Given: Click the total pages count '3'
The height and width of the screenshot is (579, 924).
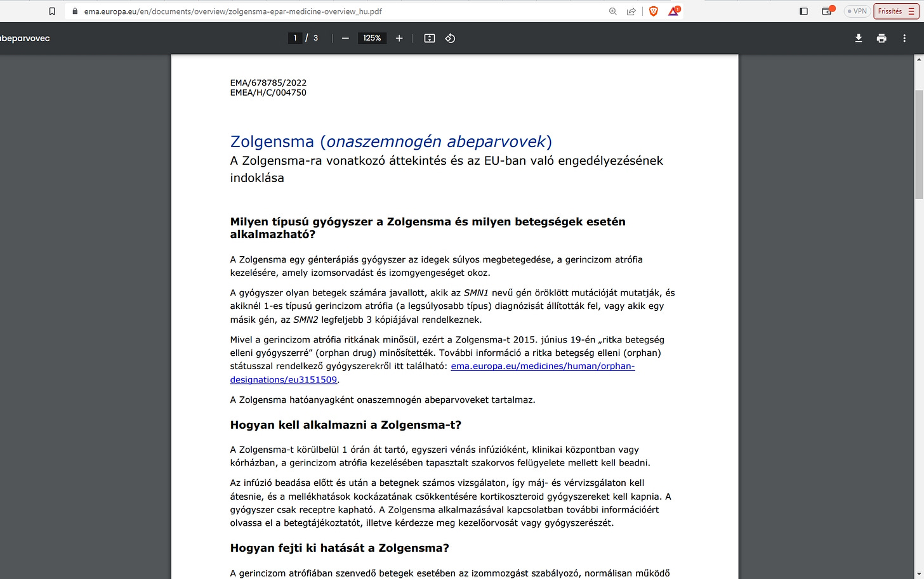Looking at the screenshot, I should tap(315, 38).
